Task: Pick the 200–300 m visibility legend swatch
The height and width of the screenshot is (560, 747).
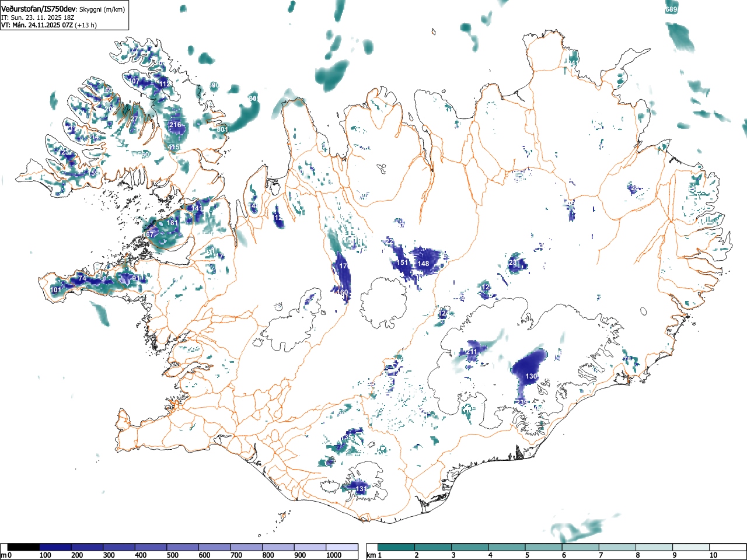Action: [x=88, y=547]
